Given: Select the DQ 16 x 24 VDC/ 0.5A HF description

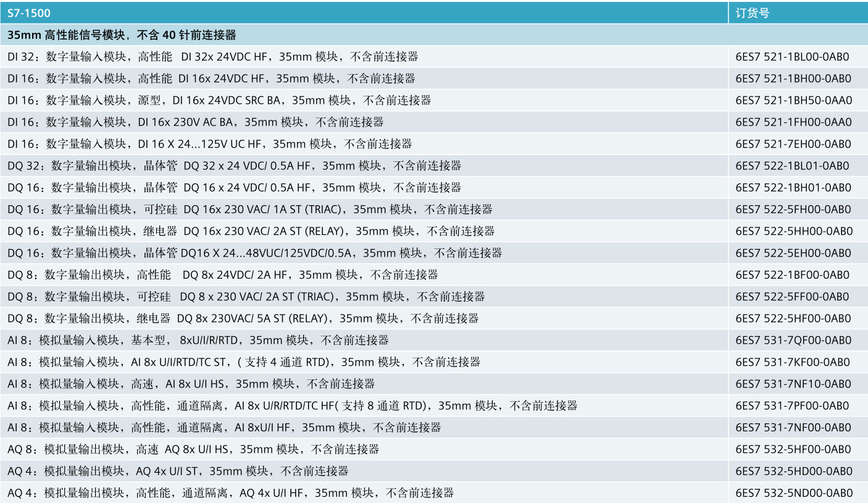Looking at the screenshot, I should pos(234,188).
